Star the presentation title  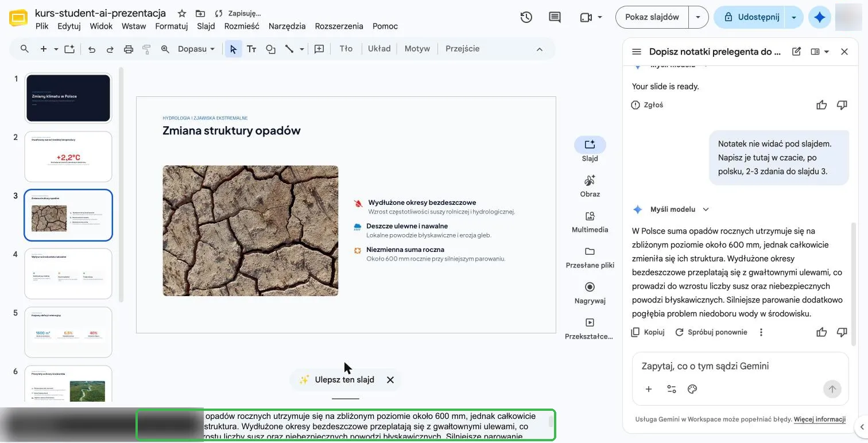coord(182,13)
